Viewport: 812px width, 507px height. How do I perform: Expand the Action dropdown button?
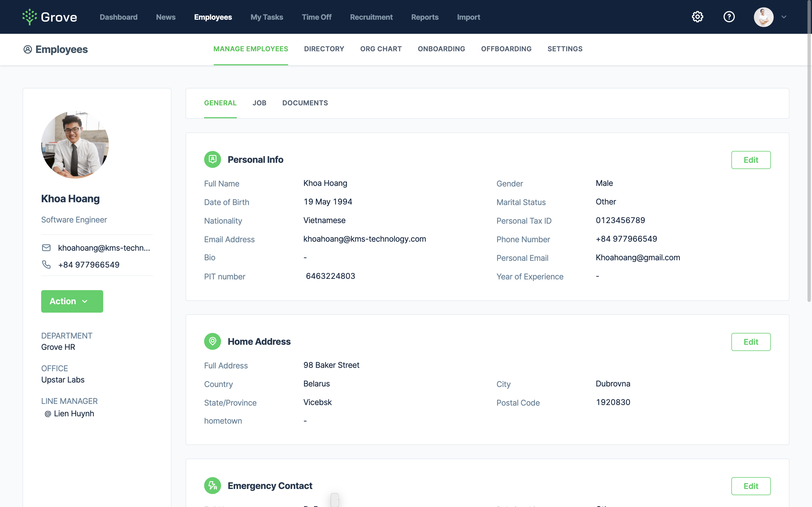pyautogui.click(x=72, y=301)
